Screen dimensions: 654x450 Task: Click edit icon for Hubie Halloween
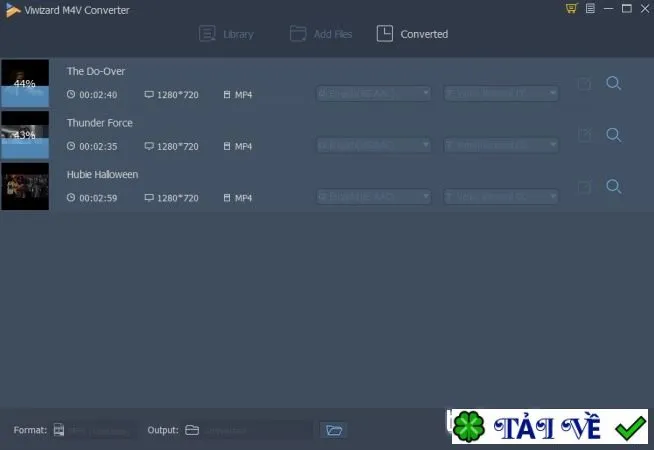click(x=585, y=187)
